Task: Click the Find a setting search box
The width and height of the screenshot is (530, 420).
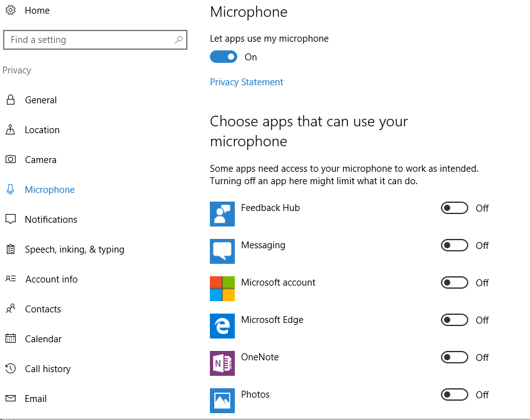Action: [95, 40]
